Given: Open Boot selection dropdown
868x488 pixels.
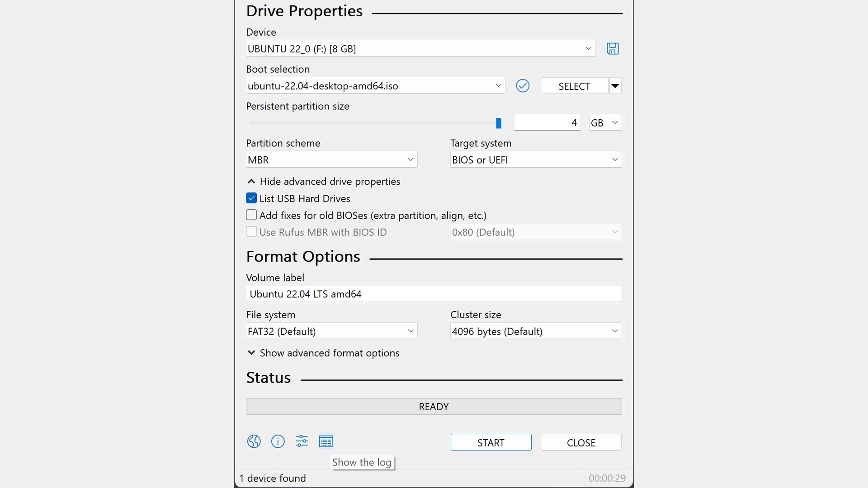Looking at the screenshot, I should (376, 85).
